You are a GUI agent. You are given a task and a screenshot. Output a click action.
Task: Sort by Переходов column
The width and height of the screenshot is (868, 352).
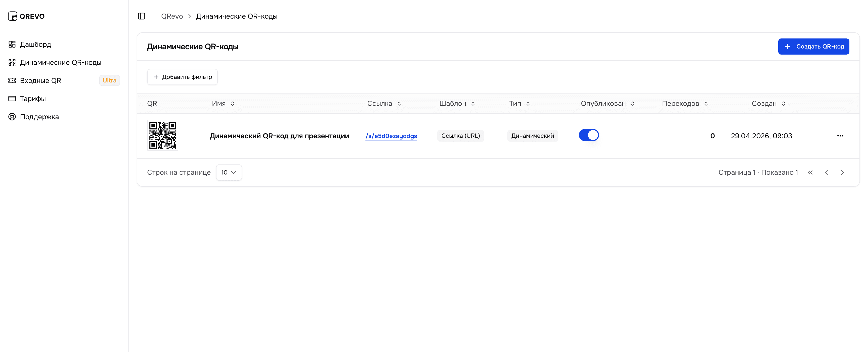(685, 104)
